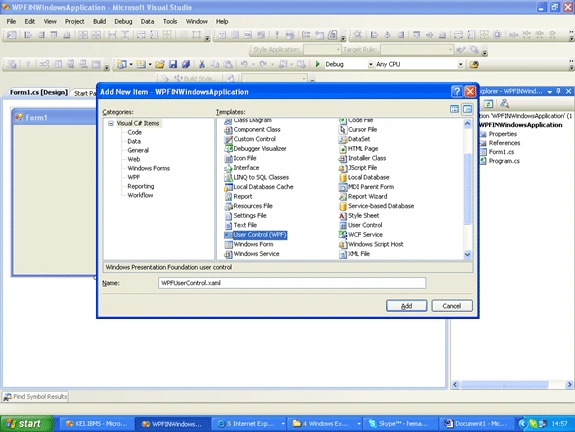The width and height of the screenshot is (575, 432).
Task: Open the Debug configuration dropdown
Action: 370,65
